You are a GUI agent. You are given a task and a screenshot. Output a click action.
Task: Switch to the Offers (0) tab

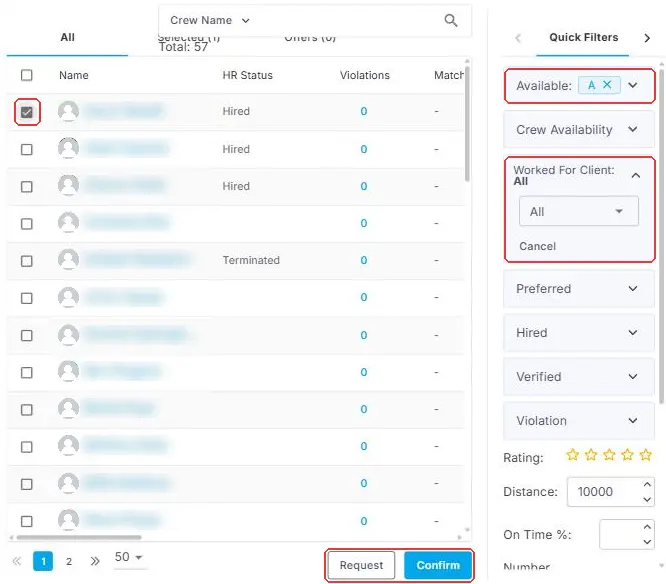[310, 38]
